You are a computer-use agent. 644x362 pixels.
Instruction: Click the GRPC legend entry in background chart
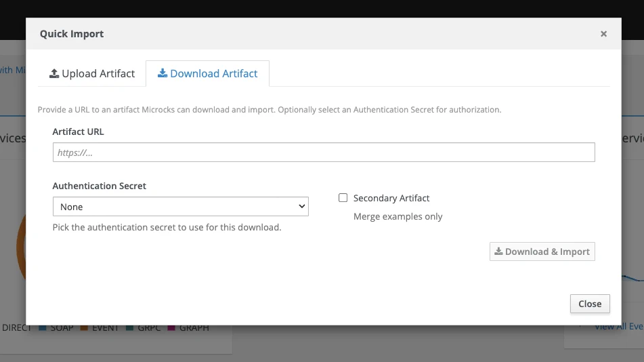pos(144,328)
